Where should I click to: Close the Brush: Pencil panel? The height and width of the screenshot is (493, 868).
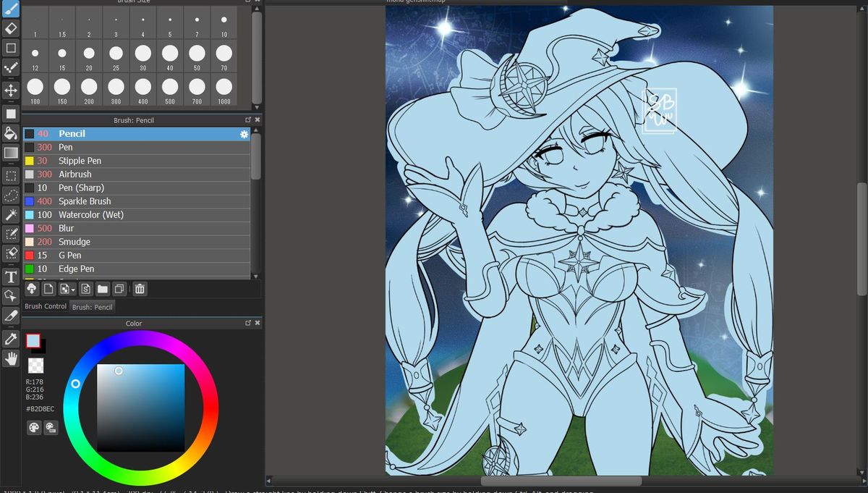tap(258, 120)
